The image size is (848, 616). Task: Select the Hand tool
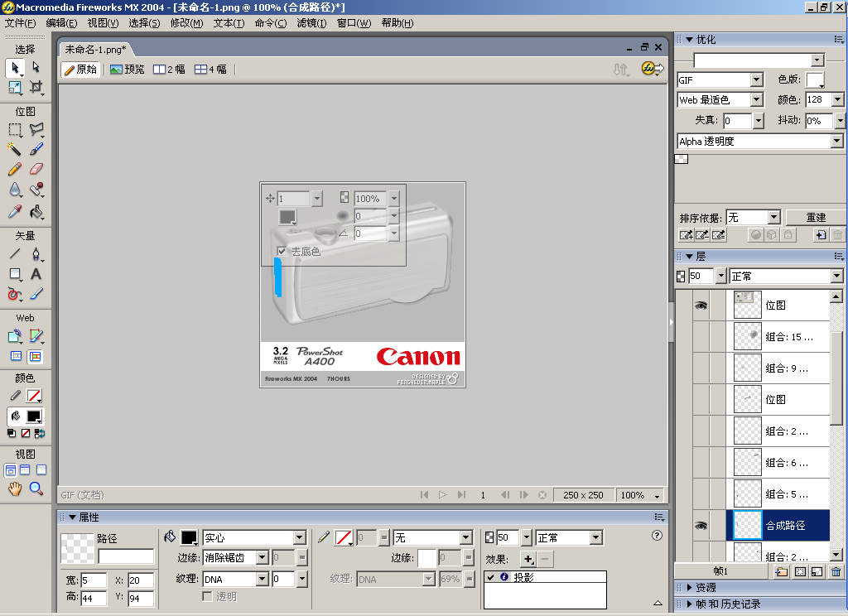click(x=15, y=488)
